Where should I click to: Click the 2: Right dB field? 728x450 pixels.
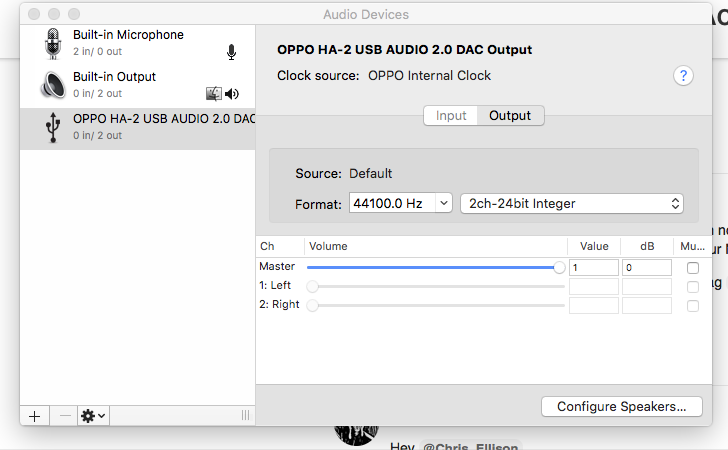[647, 306]
